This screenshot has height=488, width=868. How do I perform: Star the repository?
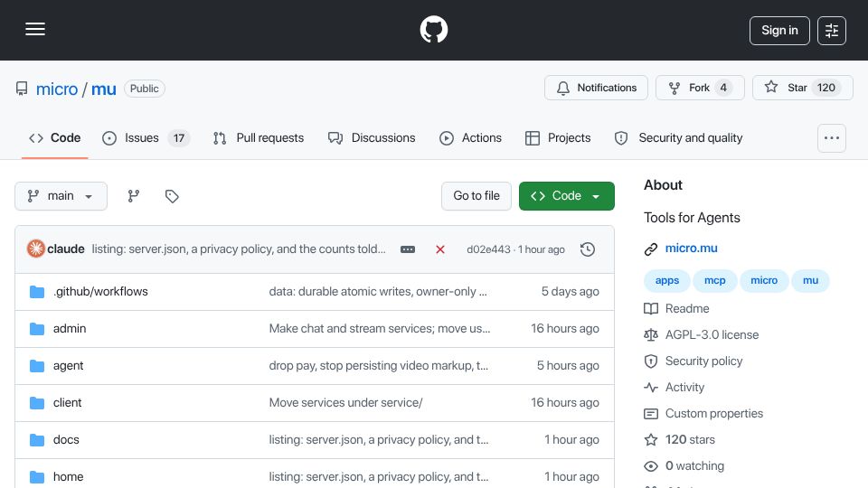802,88
